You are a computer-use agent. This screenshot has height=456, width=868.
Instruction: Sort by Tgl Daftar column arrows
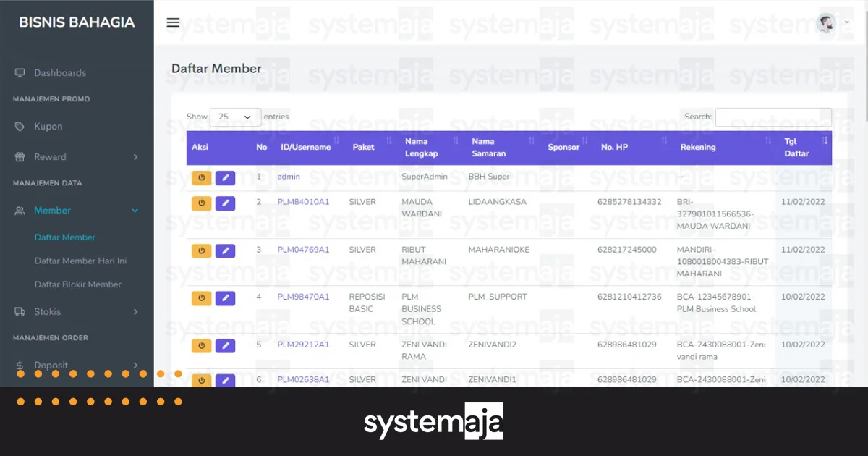coord(825,140)
